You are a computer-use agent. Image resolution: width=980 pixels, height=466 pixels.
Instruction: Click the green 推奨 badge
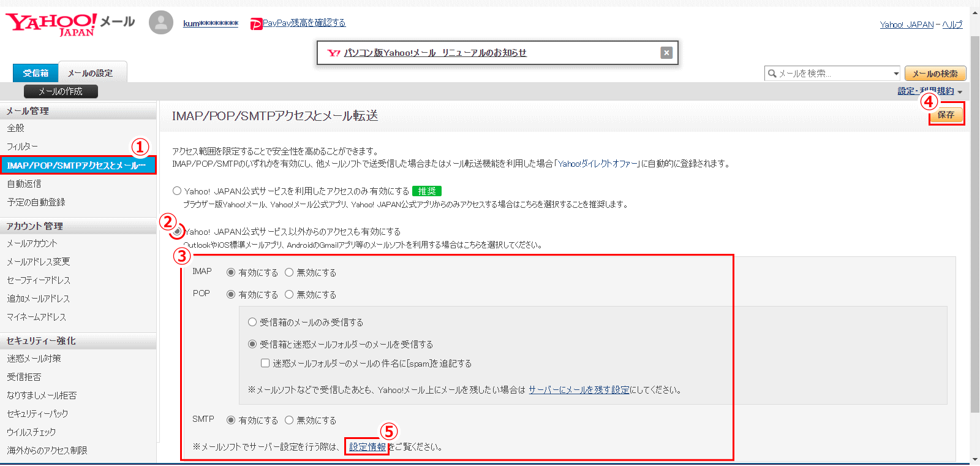(x=427, y=191)
